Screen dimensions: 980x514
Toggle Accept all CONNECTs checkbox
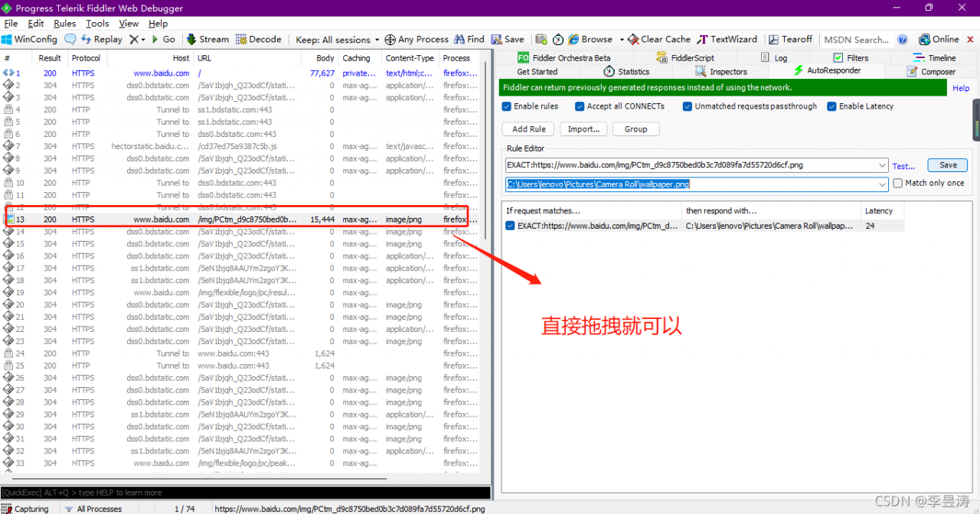580,106
